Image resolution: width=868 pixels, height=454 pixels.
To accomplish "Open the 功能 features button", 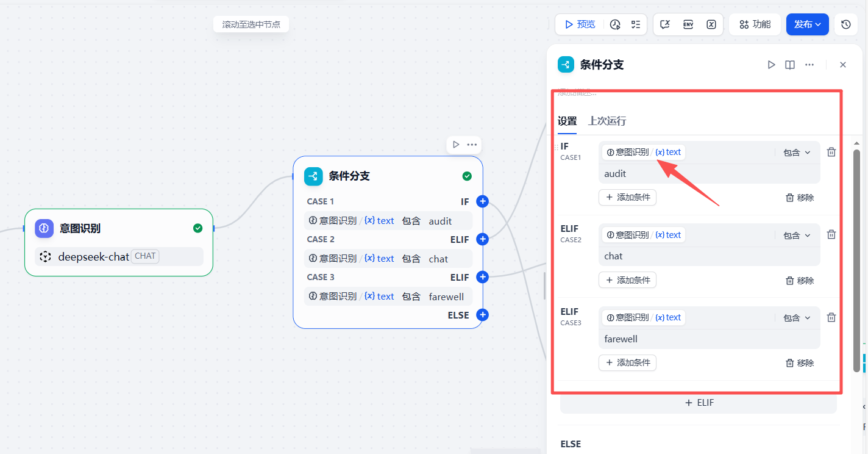I will pos(755,24).
